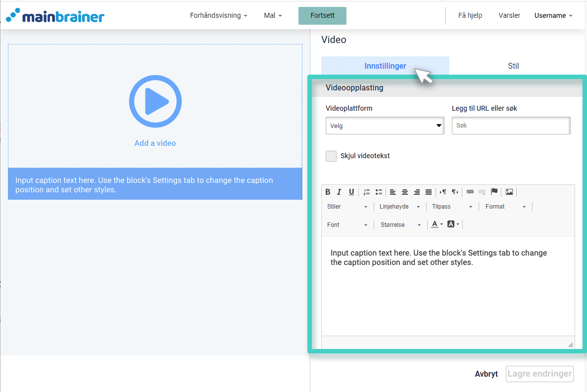This screenshot has height=392, width=587.
Task: Insert an anchor flag
Action: point(494,192)
